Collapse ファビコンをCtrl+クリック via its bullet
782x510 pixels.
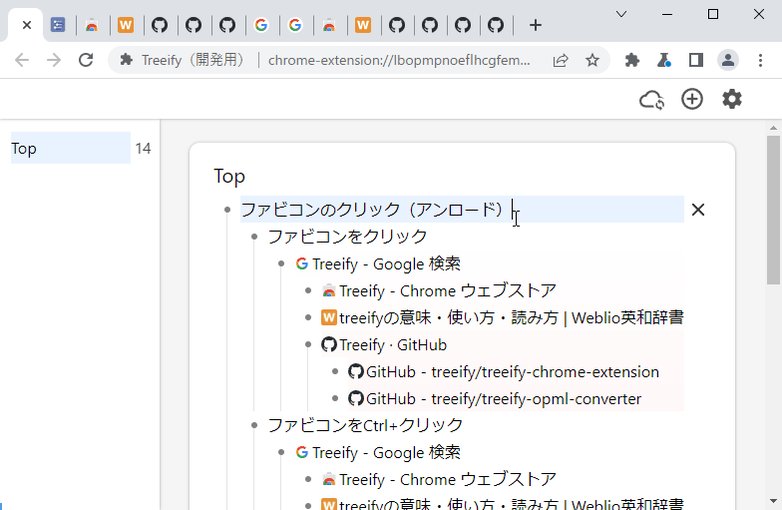click(254, 425)
